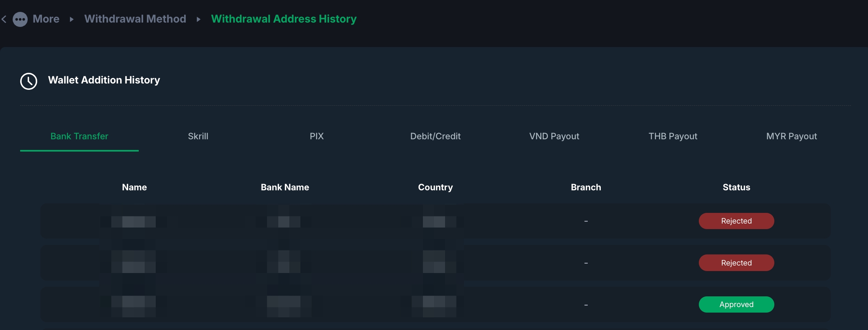Click the breadcrumb arrow after Withdrawal Method
This screenshot has width=868, height=330.
[198, 19]
